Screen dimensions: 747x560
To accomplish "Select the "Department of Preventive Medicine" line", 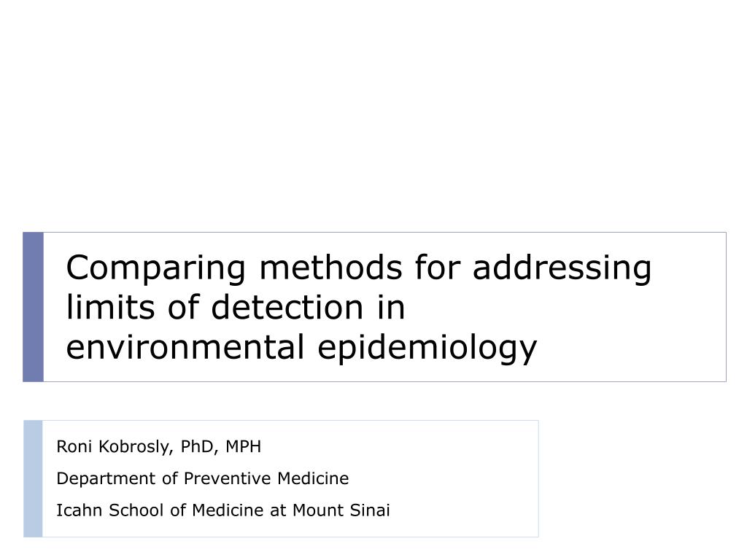I will tap(203, 478).
